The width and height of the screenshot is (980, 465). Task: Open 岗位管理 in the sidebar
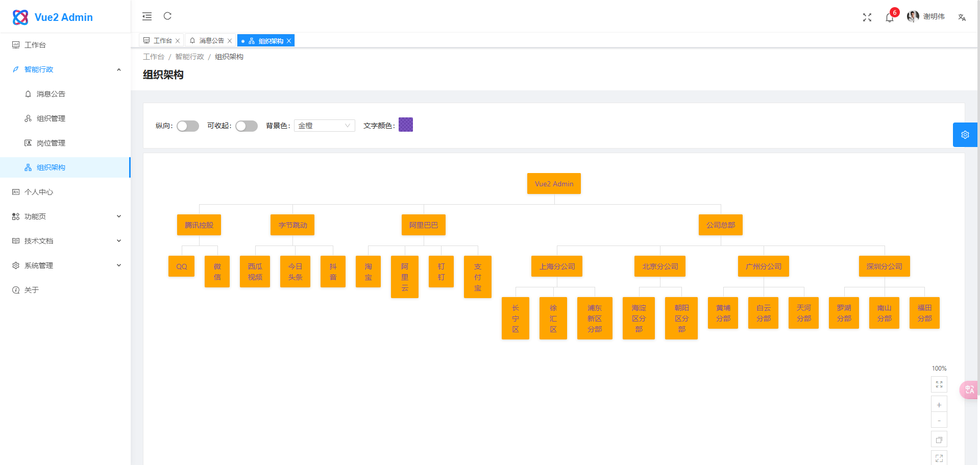[x=65, y=143]
